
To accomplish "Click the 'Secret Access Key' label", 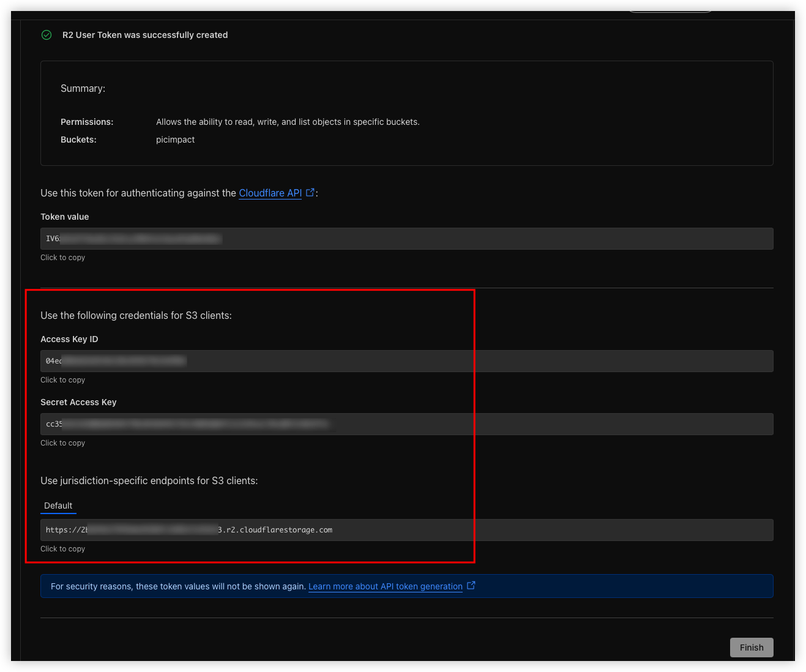I will [78, 402].
